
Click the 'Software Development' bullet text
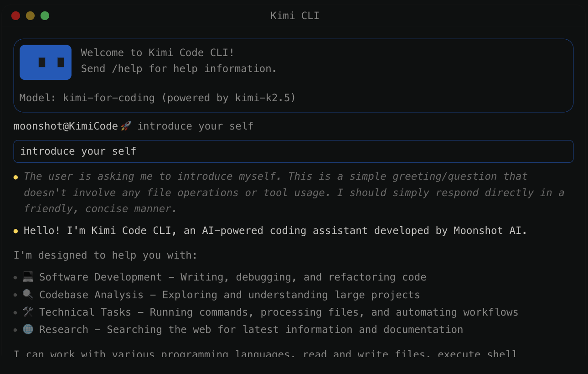[233, 277]
